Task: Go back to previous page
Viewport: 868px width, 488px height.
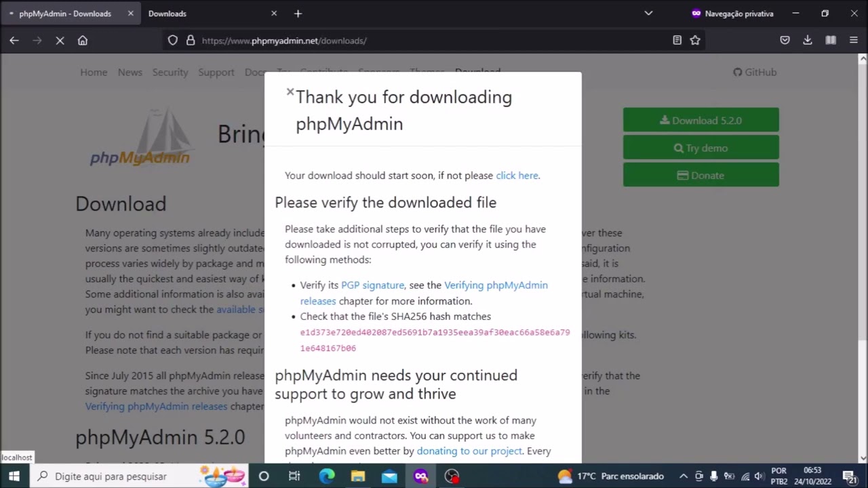Action: 14,41
